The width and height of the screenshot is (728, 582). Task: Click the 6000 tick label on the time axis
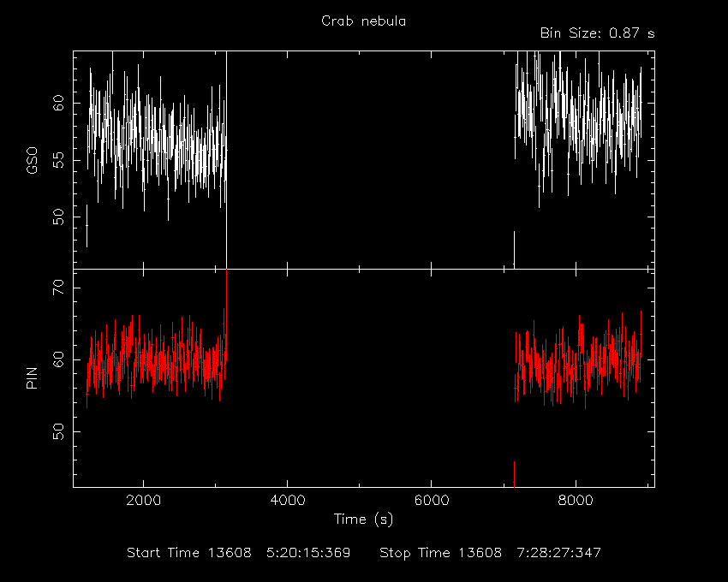point(432,501)
